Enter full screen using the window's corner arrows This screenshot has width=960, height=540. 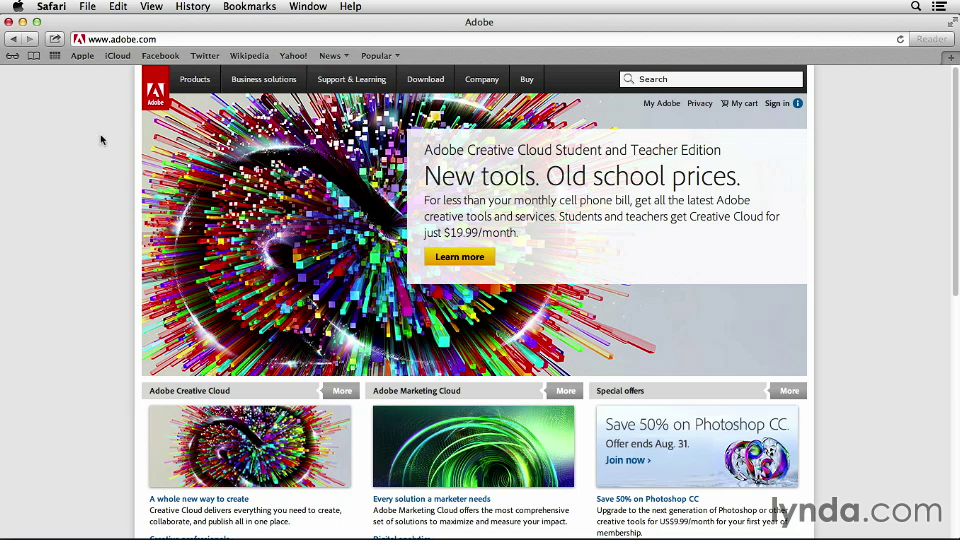[x=952, y=22]
